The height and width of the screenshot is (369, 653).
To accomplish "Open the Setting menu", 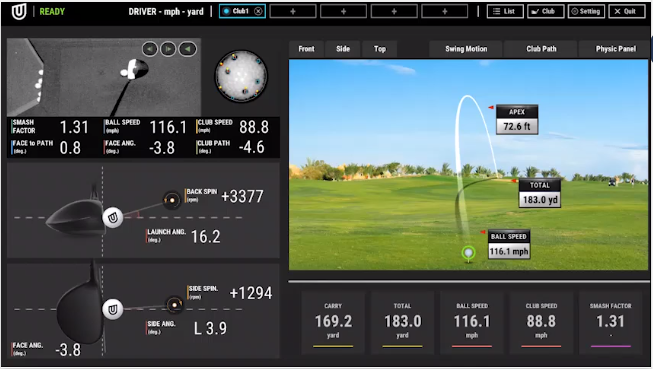I will pos(586,11).
